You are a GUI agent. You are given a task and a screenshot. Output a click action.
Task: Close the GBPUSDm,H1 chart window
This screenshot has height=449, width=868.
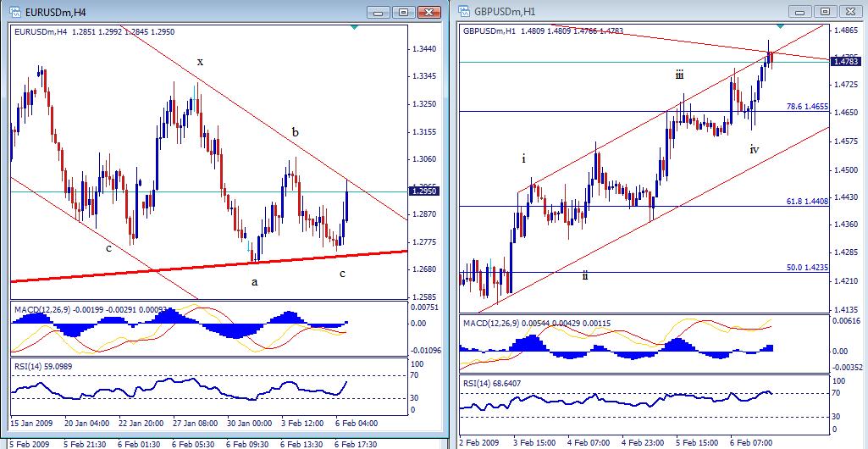(x=851, y=12)
